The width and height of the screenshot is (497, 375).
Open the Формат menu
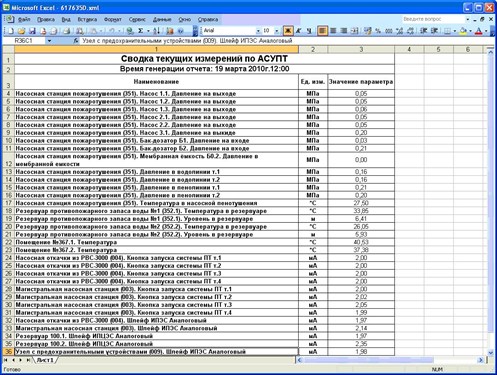coord(113,19)
